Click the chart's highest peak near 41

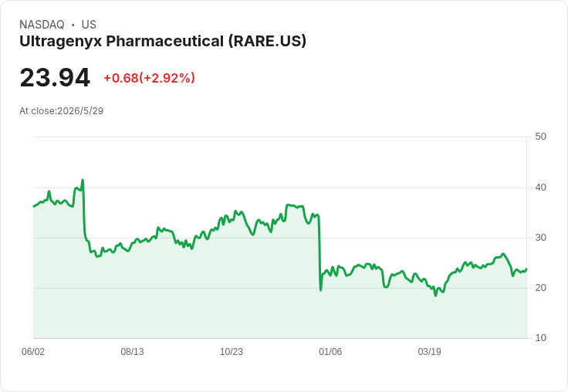pyautogui.click(x=83, y=180)
